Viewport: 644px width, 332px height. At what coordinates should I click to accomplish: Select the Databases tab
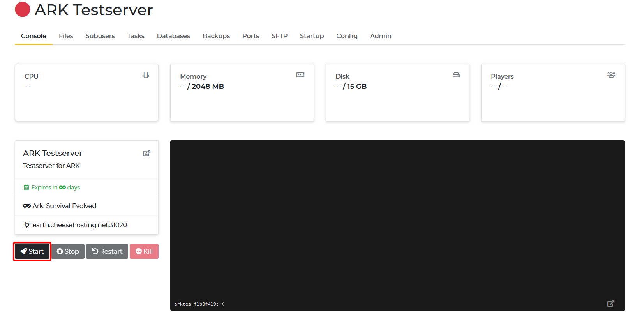[173, 36]
